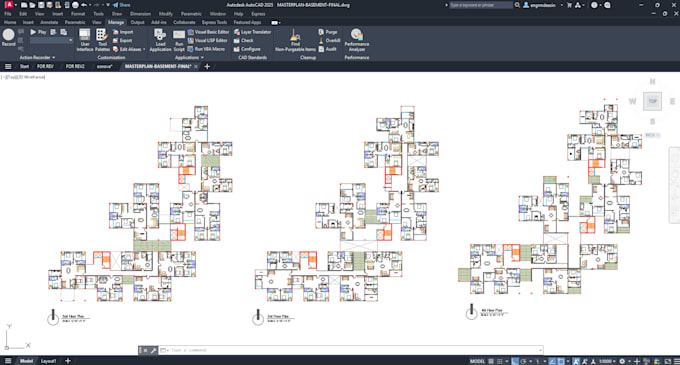Image resolution: width=680 pixels, height=365 pixels.
Task: Click the keyword search field
Action: (480, 5)
